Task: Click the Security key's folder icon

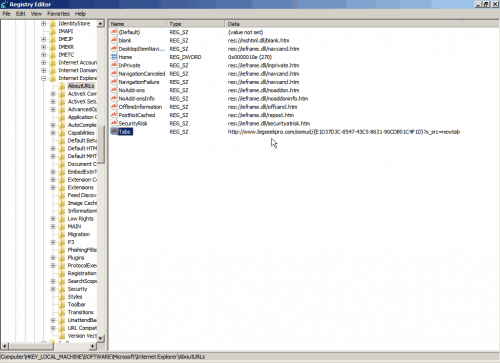Action: pos(62,289)
